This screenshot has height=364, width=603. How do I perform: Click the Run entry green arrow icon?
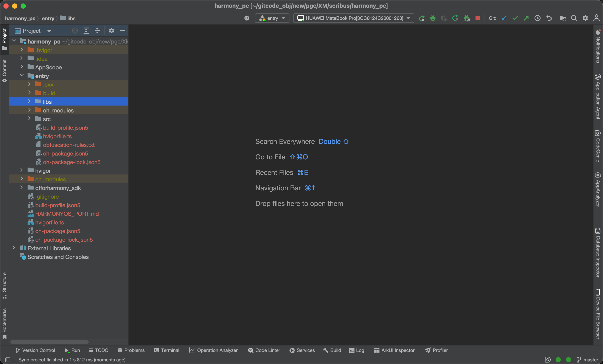pos(422,18)
